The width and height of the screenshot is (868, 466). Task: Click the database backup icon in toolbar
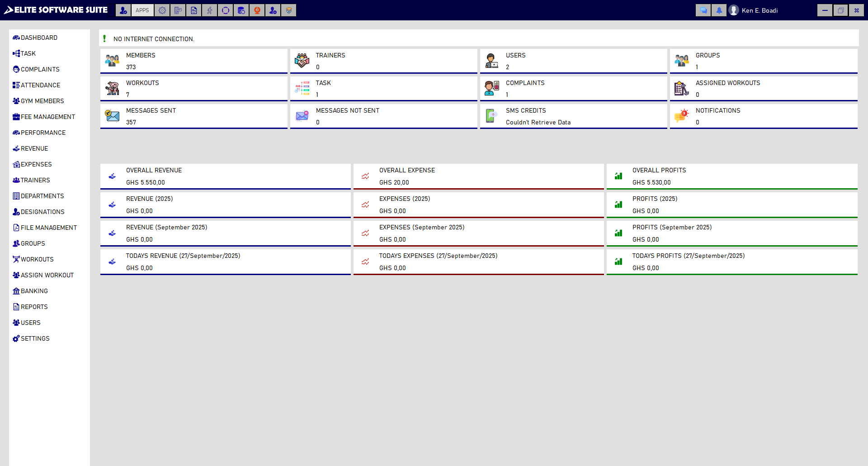point(241,10)
